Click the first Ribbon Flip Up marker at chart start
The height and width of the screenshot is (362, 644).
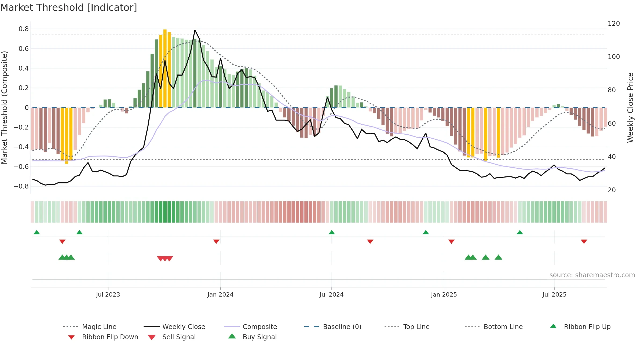[37, 232]
